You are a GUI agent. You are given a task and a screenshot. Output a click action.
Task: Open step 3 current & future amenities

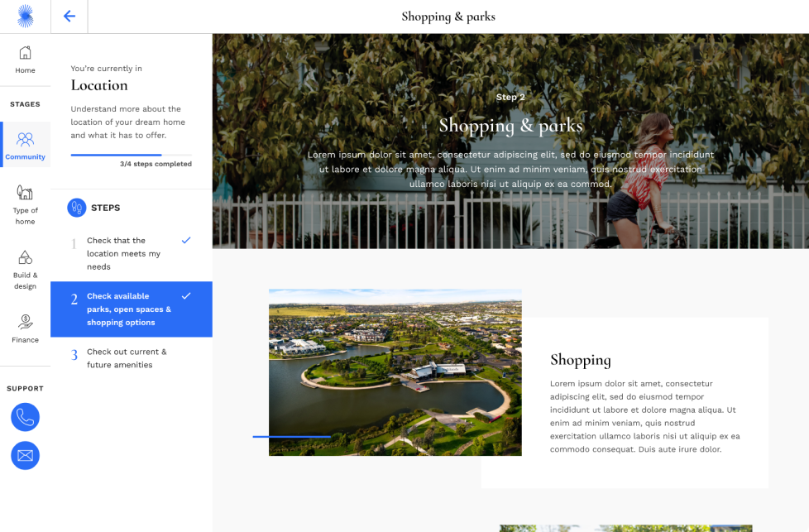click(127, 358)
